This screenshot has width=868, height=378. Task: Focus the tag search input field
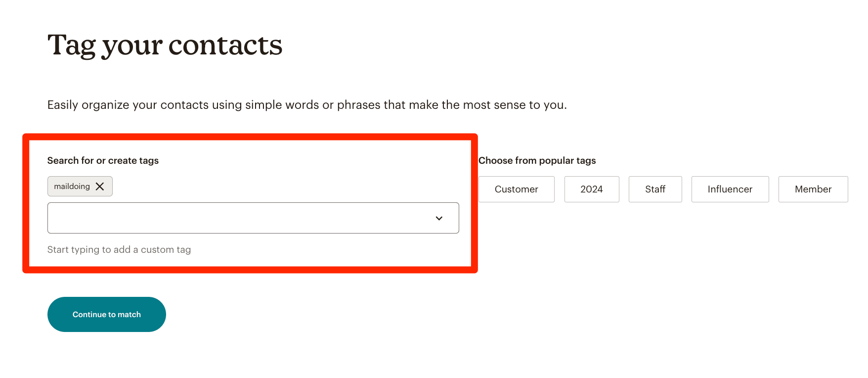237,218
